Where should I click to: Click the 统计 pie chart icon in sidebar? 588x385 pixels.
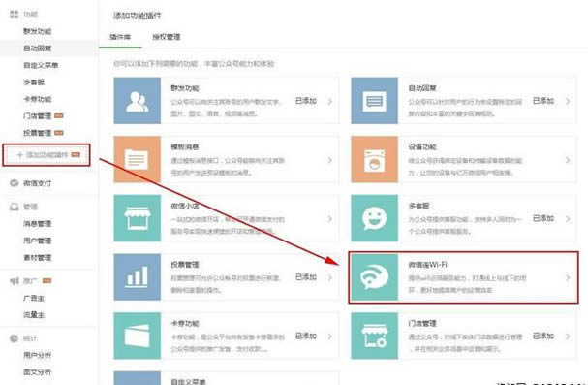[14, 338]
